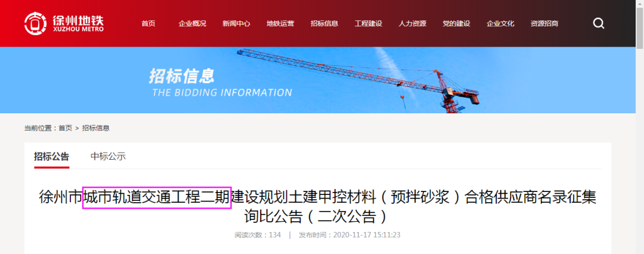
Task: Choose 工程建设 from the header menu
Action: click(x=369, y=23)
